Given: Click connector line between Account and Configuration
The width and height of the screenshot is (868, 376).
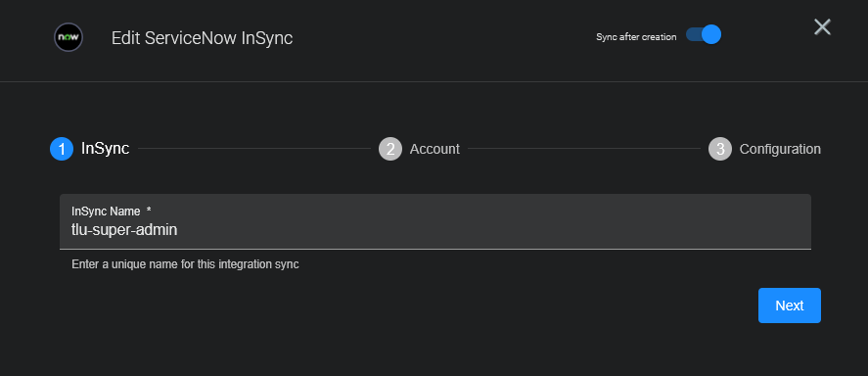Looking at the screenshot, I should click(584, 149).
